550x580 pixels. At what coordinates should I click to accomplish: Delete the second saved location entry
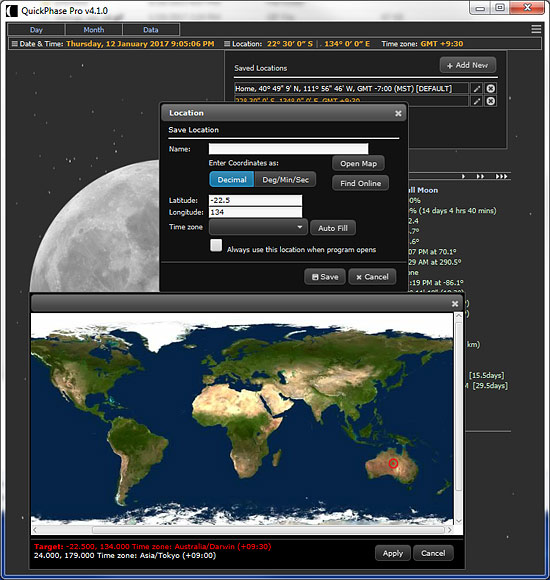click(490, 101)
